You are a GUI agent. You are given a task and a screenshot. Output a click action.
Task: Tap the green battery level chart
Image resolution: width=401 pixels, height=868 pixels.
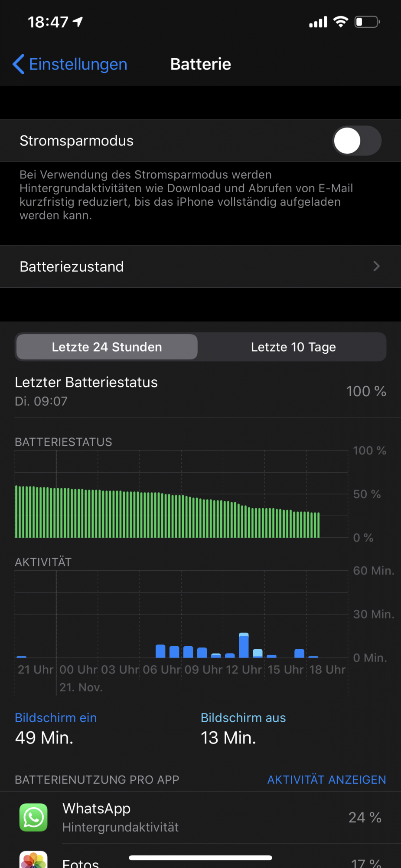(167, 511)
